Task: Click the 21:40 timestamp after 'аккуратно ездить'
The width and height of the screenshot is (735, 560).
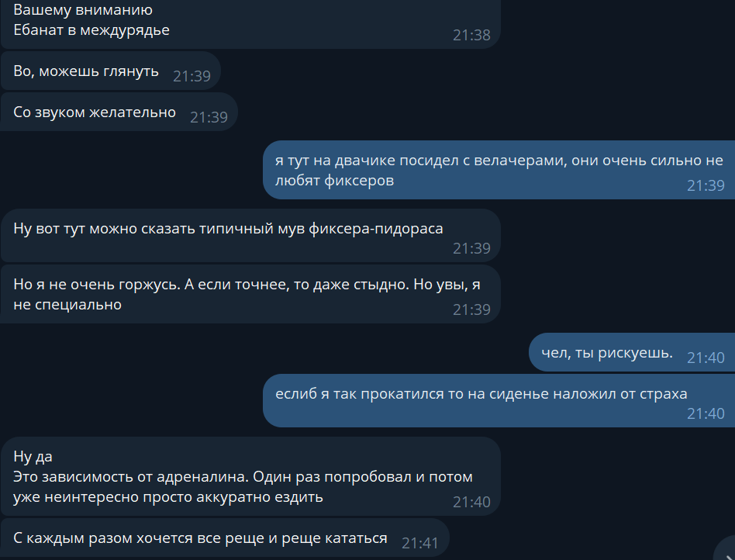Action: coord(471,503)
